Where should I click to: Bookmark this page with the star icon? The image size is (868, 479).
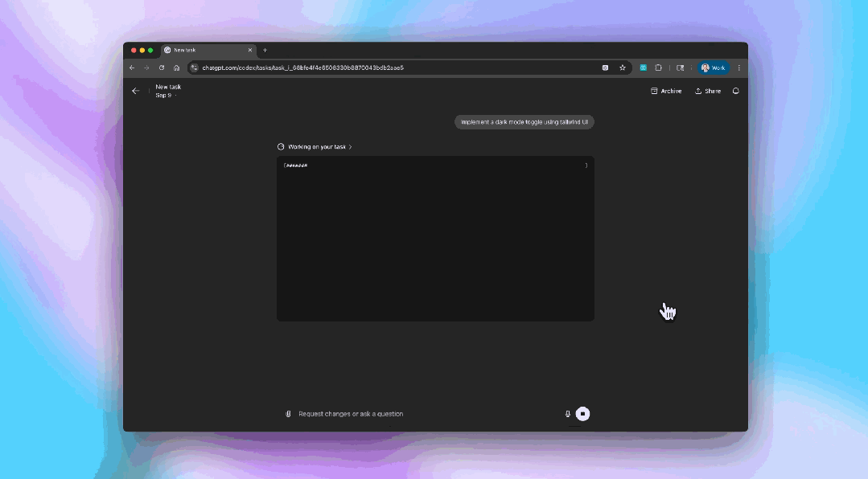point(623,68)
